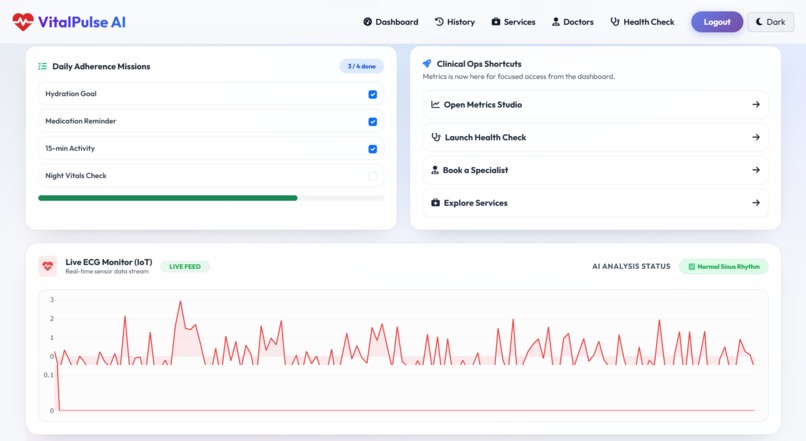Click the chart icon on Open Metrics Studio
806x441 pixels.
(435, 104)
